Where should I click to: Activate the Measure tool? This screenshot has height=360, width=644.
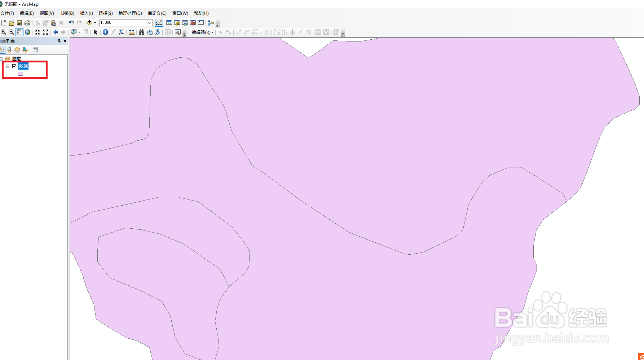point(132,32)
